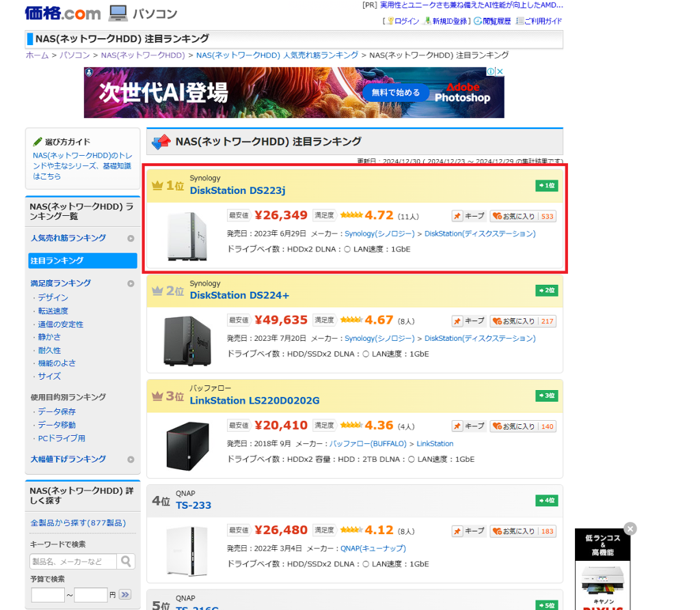Image resolution: width=700 pixels, height=610 pixels.
Task: Click the keyword search input field
Action: point(74,562)
